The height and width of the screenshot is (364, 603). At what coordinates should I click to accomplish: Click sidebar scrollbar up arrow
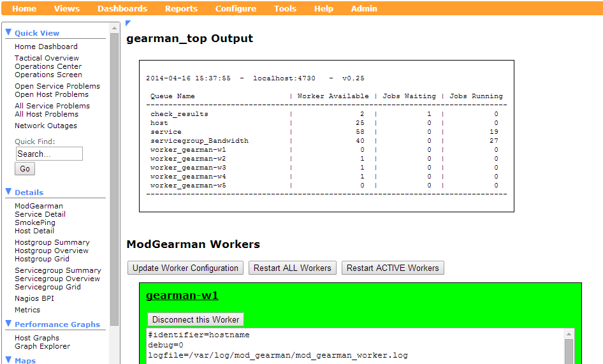(114, 28)
